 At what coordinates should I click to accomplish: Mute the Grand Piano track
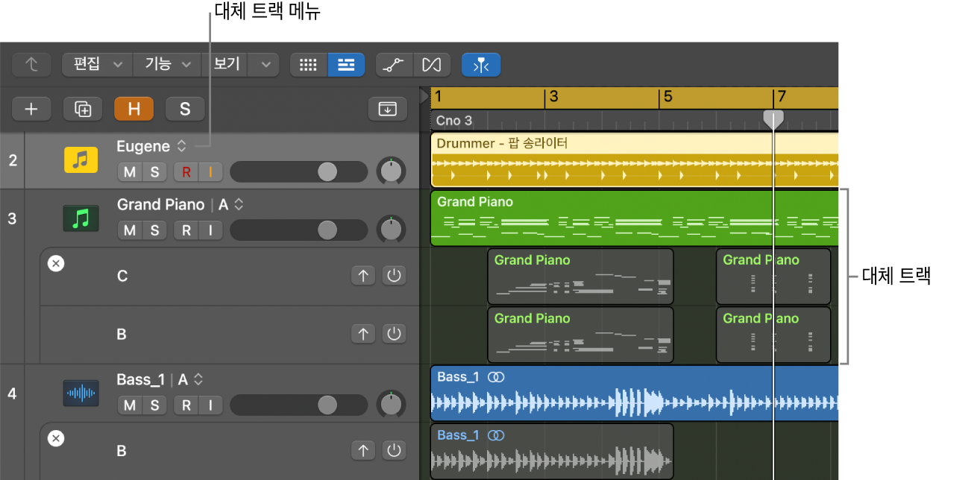(x=129, y=230)
